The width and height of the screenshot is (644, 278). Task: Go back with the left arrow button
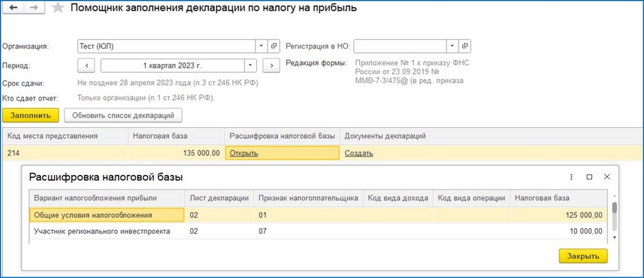click(x=13, y=9)
